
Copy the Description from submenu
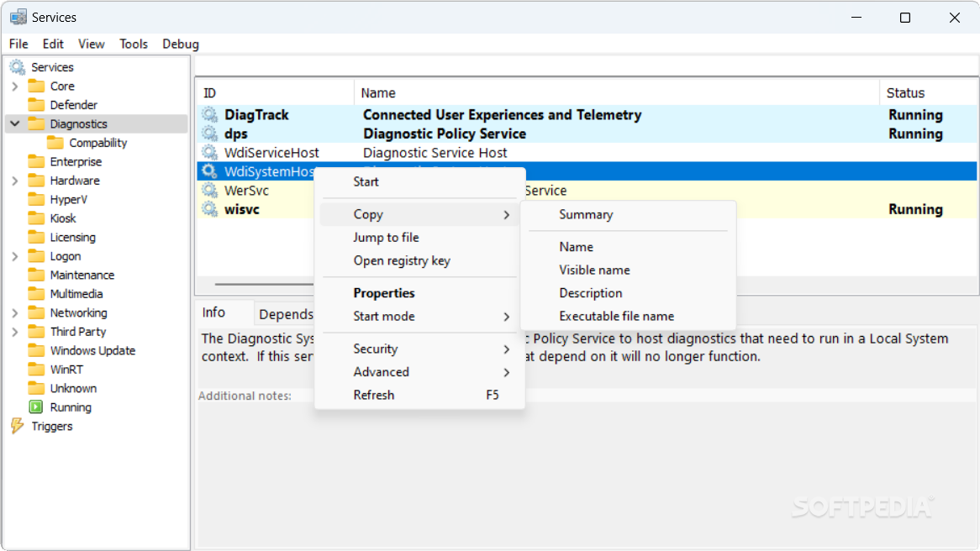point(628,293)
